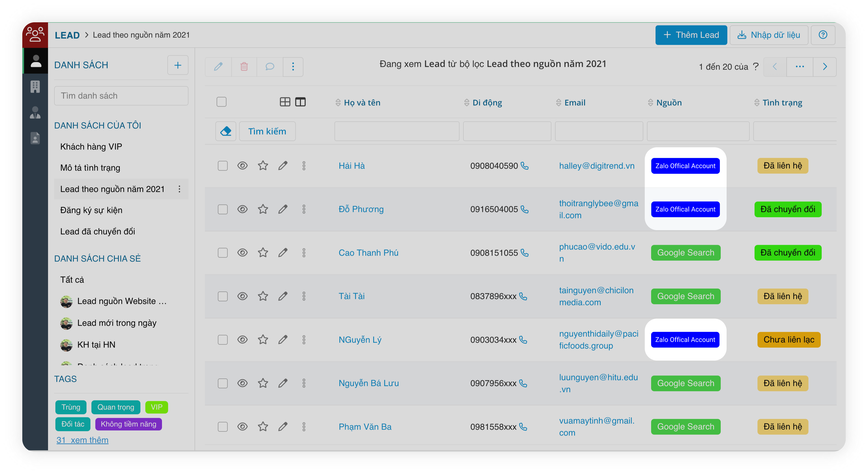
Task: Click the eraser clear-filter icon
Action: [x=225, y=131]
